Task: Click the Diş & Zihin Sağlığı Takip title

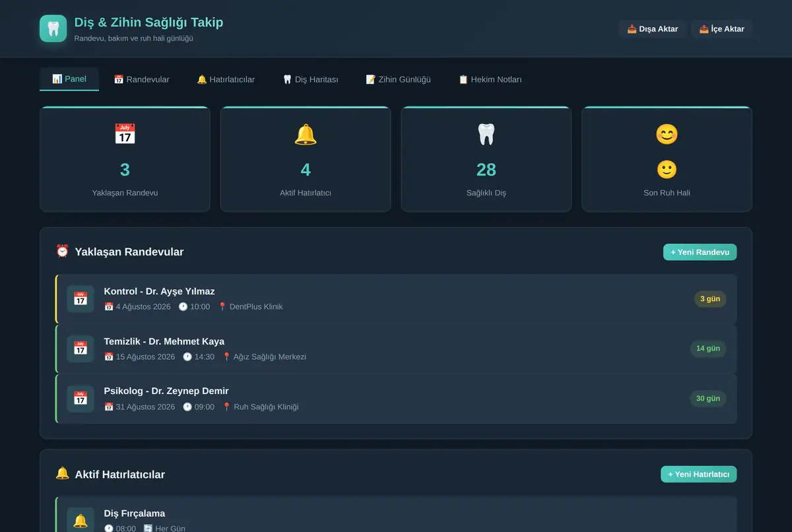Action: click(x=149, y=22)
